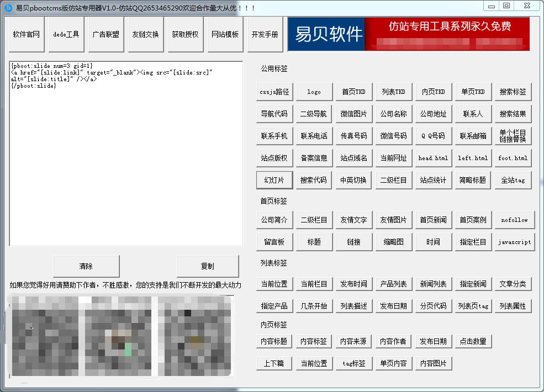Screen dimensions: 544x392
Task: Insert the nofollow tag
Action: point(515,219)
